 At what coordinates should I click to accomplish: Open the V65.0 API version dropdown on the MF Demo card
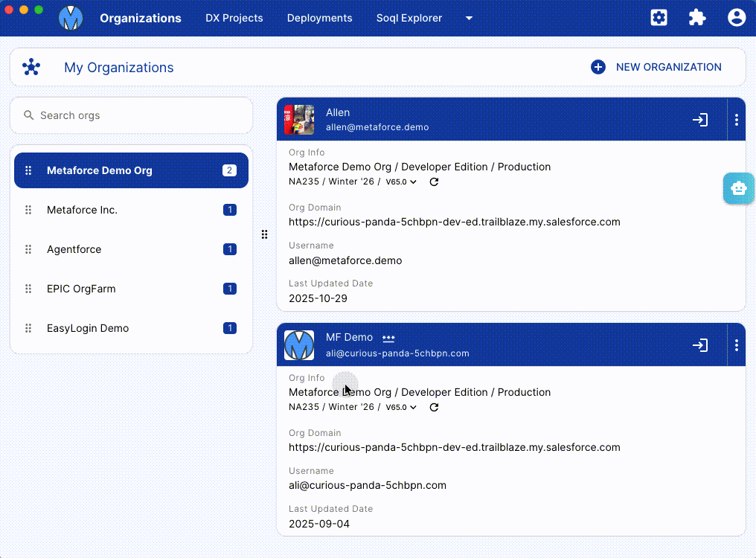pos(401,407)
